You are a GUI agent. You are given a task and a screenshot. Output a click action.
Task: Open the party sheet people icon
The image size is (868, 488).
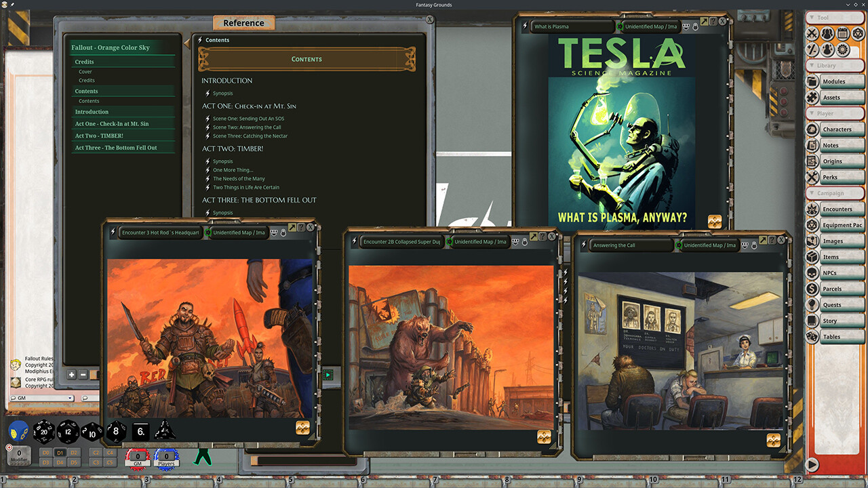pos(827,33)
